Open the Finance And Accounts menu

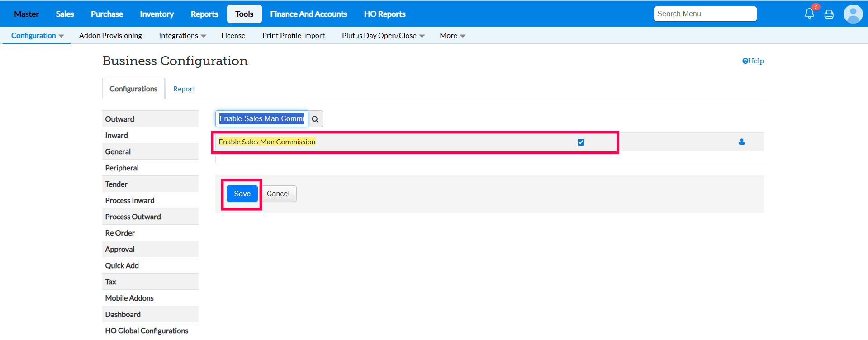(308, 14)
